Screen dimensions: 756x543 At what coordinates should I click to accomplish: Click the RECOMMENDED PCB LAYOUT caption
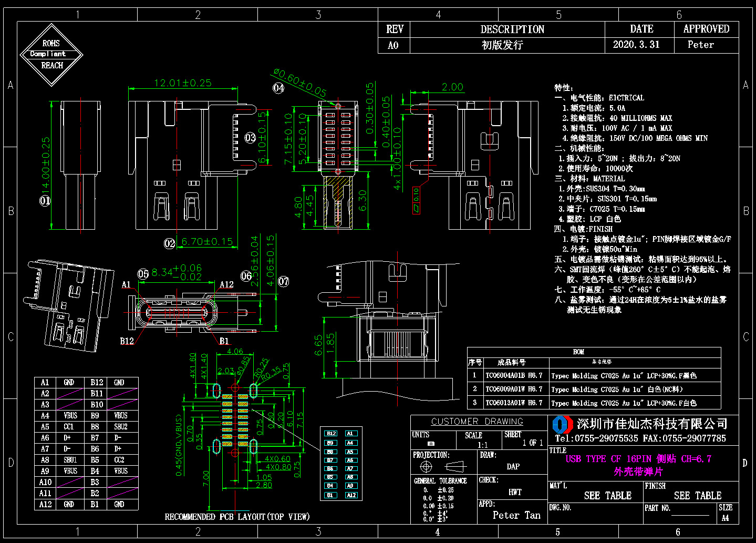point(237,517)
